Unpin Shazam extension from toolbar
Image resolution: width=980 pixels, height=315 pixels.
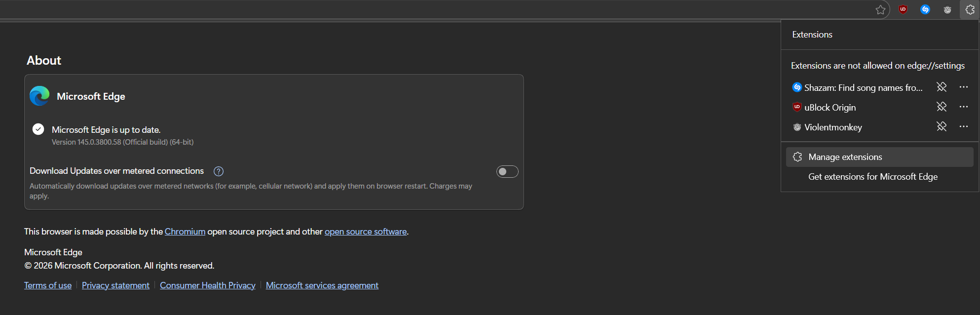(942, 87)
